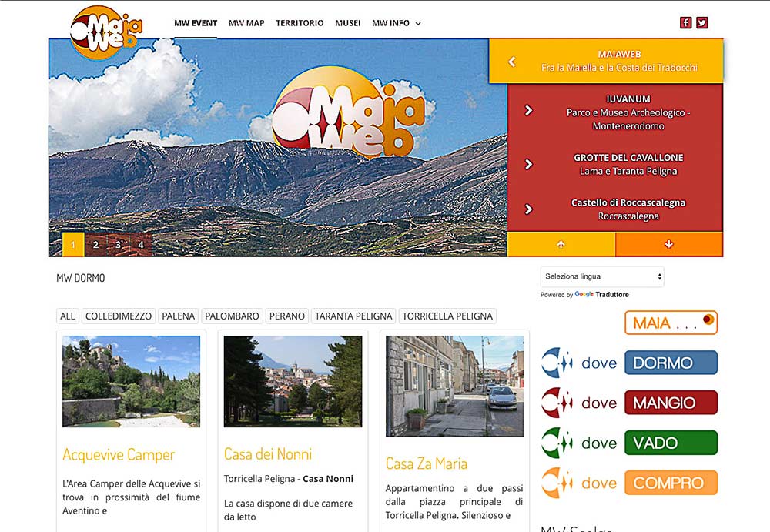This screenshot has height=532, width=770.
Task: Click the green logo icon beside dove VADO
Action: (x=557, y=443)
